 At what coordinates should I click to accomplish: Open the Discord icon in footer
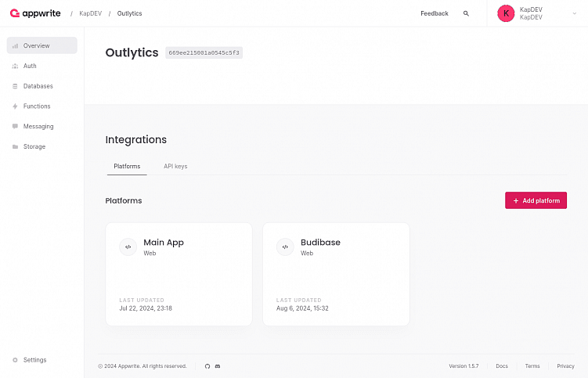[x=218, y=366]
